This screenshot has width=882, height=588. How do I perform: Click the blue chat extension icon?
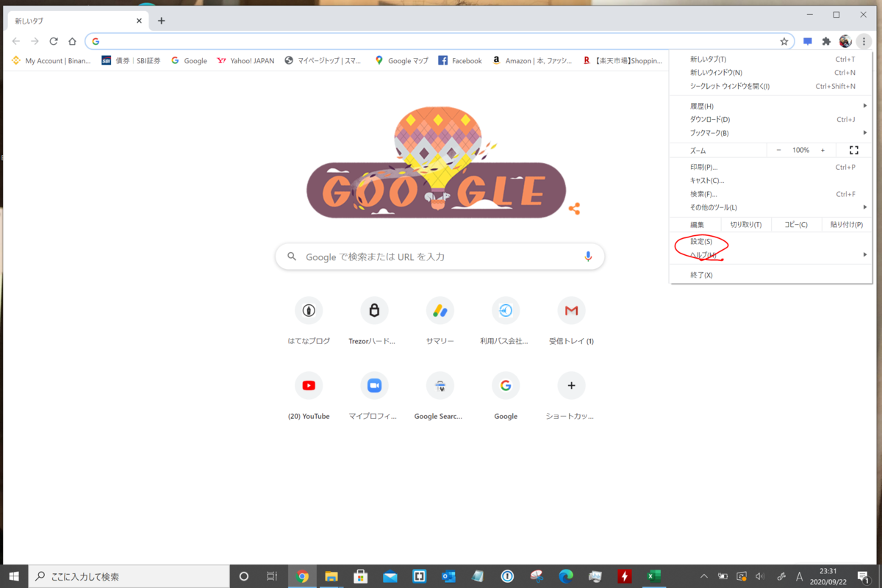click(x=807, y=41)
